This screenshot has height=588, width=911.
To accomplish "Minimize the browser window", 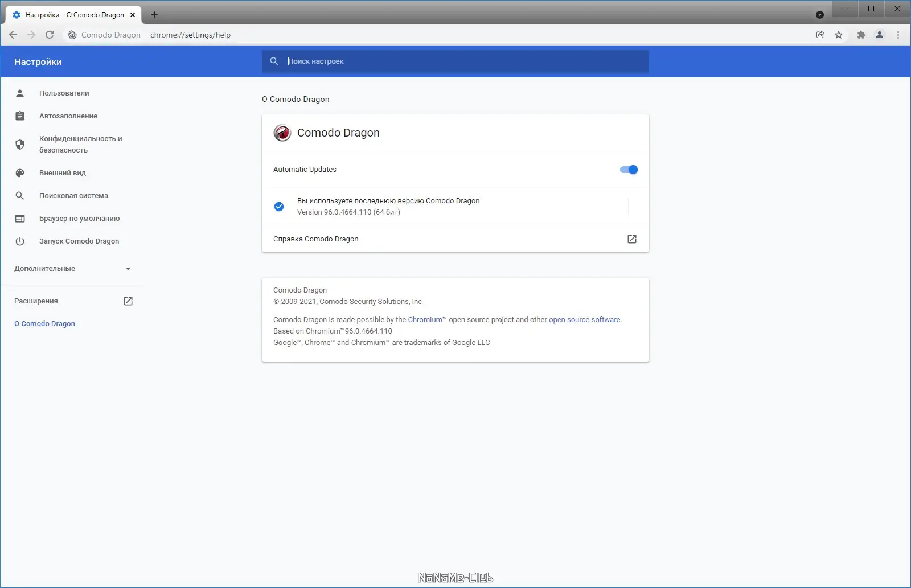I will pos(845,9).
